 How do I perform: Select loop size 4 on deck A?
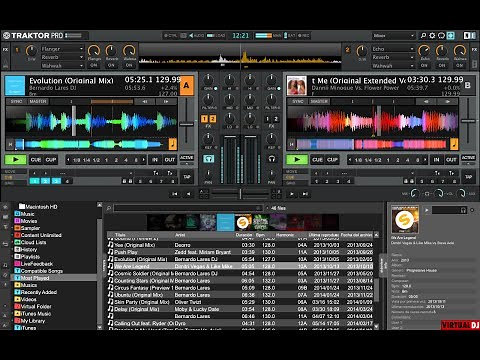click(x=126, y=160)
